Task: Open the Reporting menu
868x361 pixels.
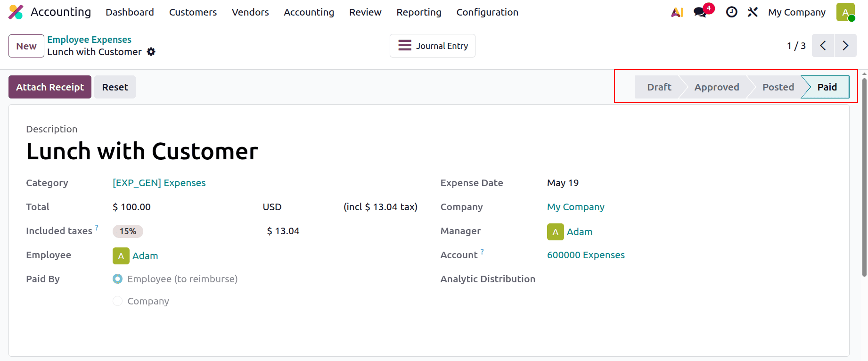Action: click(419, 12)
